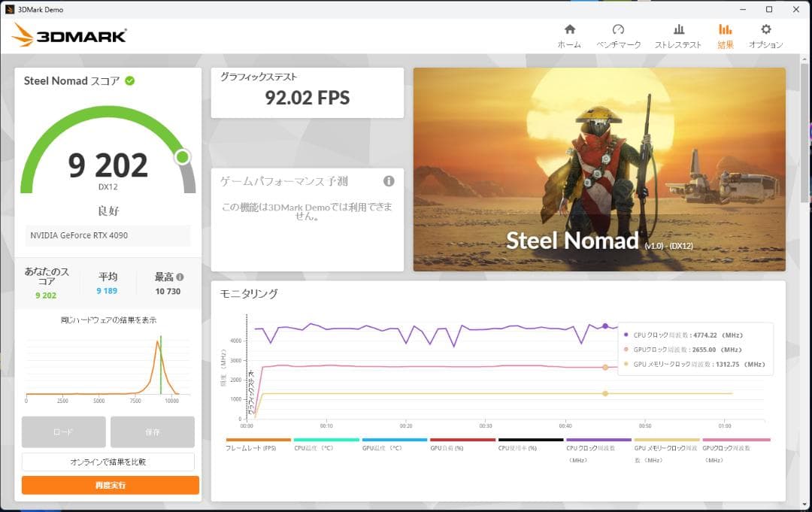Click the 3DMark Demo icon in the title bar
Screen dimensions: 812x512
click(x=9, y=9)
